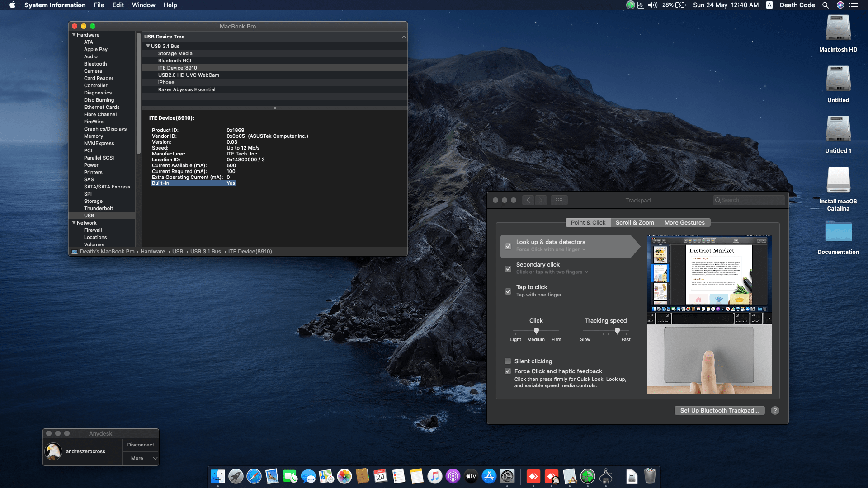Switch to More Gestures tab
The height and width of the screenshot is (488, 868).
click(x=684, y=222)
